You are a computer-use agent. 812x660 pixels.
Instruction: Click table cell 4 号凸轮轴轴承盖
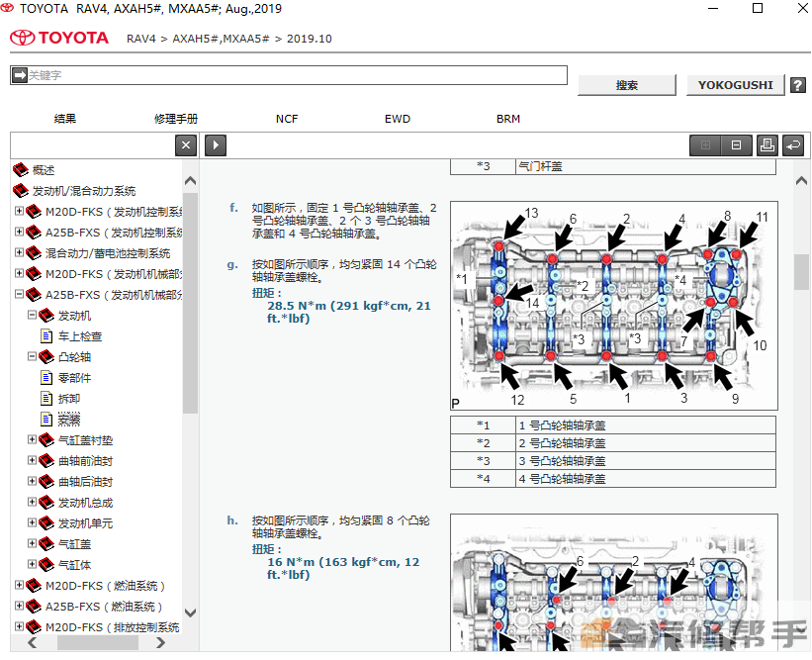pos(646,479)
